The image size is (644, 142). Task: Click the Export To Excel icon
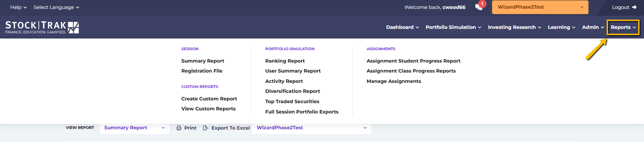tap(206, 128)
